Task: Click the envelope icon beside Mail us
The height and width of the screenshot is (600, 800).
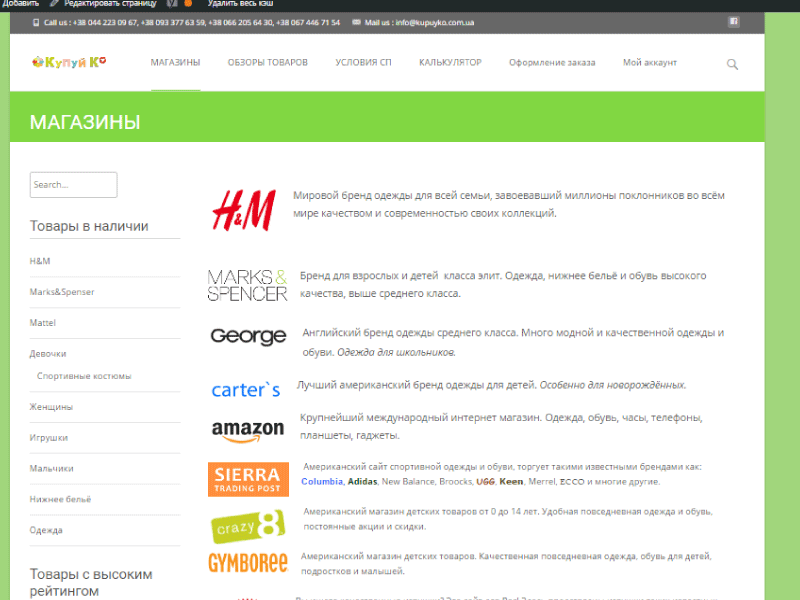Action: (x=356, y=22)
